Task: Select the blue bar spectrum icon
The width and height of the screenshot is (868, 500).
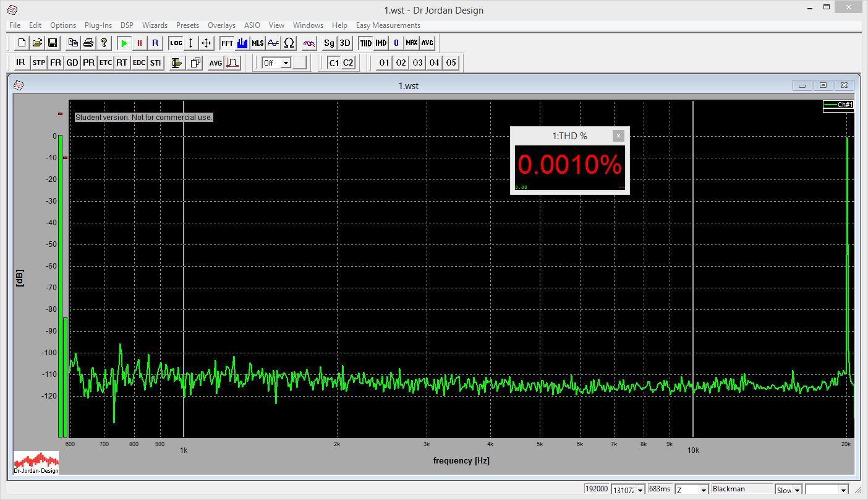Action: click(242, 43)
